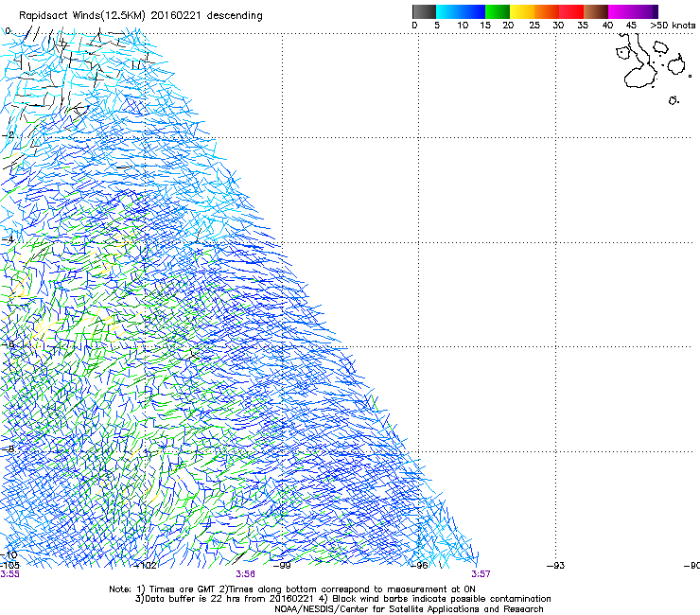This screenshot has height=615, width=700.
Task: Click the small southernmost island outline
Action: (x=674, y=100)
